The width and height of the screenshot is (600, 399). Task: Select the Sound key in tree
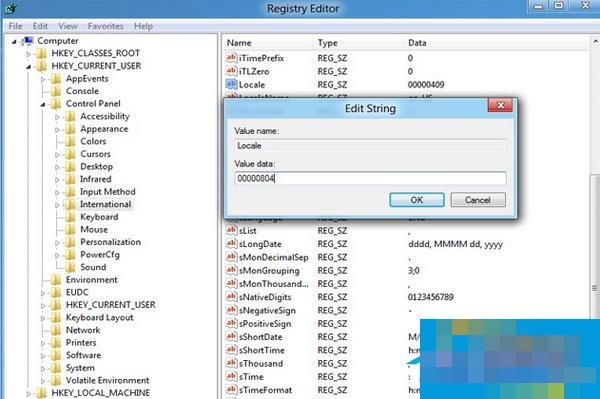pyautogui.click(x=93, y=267)
